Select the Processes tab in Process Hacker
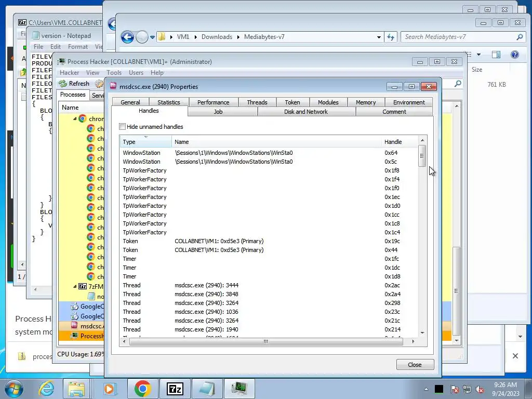This screenshot has width=532, height=399. click(x=73, y=95)
